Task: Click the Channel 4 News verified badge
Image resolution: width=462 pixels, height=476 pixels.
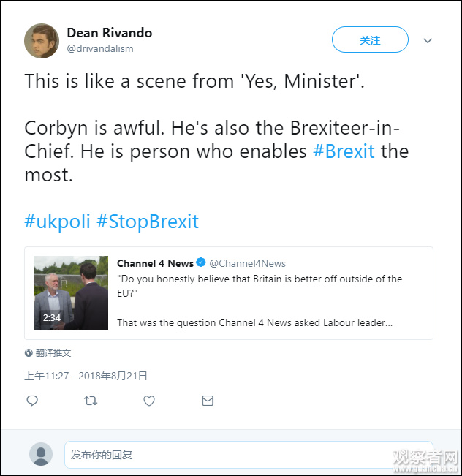Action: [202, 263]
